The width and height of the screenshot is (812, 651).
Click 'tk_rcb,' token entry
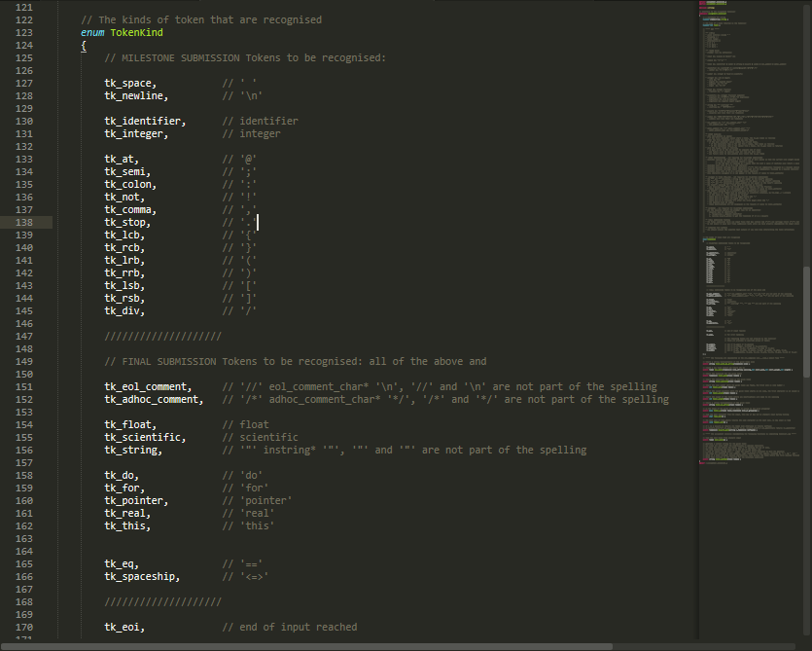click(124, 248)
